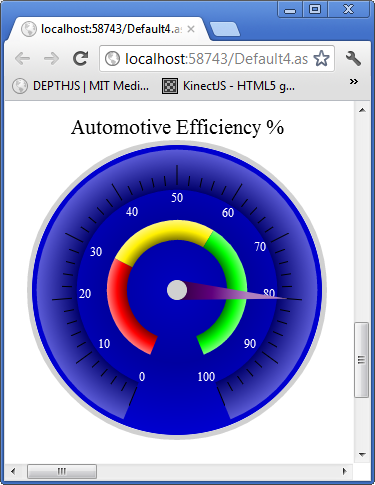Show more bookmarks with chevron
This screenshot has height=485, width=375.
[x=354, y=81]
